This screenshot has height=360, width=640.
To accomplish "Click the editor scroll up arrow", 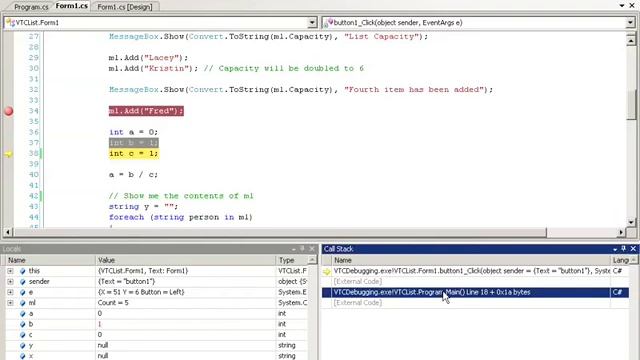I will [631, 40].
